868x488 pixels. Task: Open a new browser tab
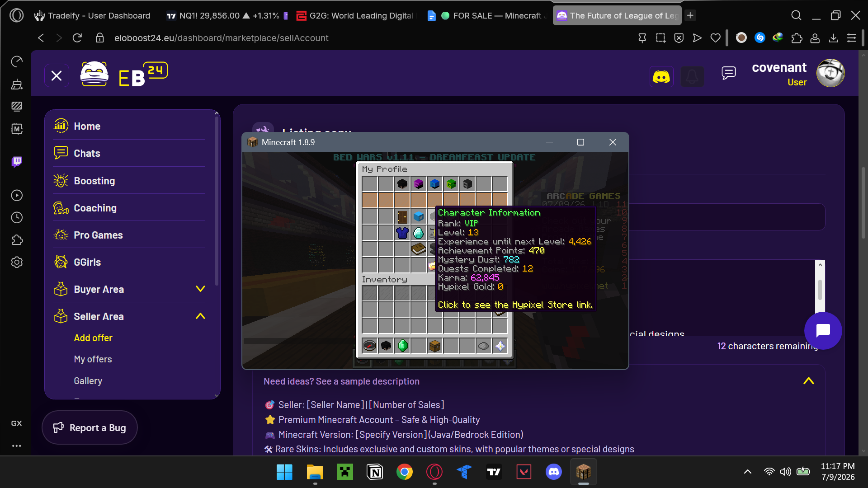coord(690,15)
